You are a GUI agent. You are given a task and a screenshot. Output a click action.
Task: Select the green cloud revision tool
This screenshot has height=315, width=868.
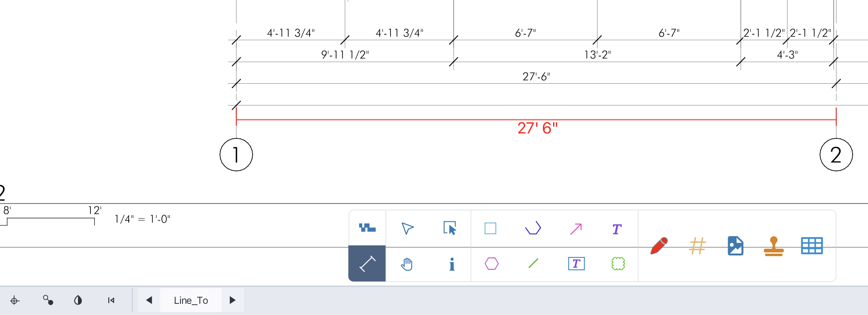coord(618,264)
